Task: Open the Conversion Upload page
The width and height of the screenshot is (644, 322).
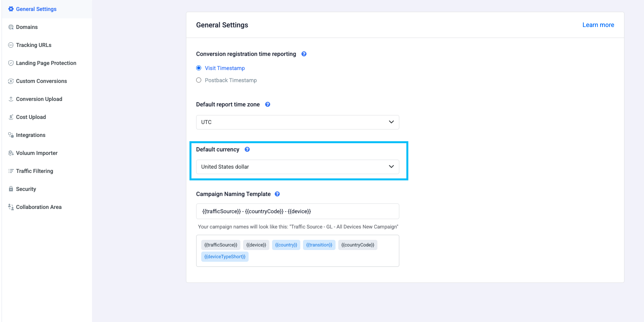Action: 47,99
